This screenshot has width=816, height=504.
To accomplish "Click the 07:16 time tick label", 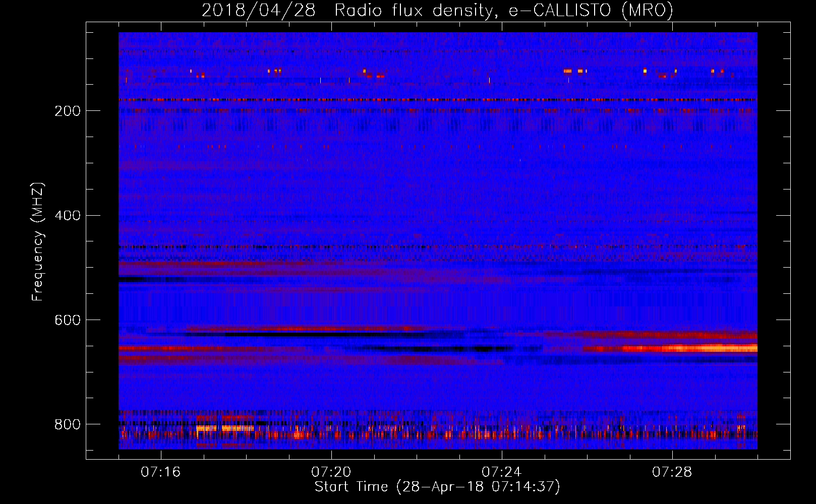I will (160, 472).
